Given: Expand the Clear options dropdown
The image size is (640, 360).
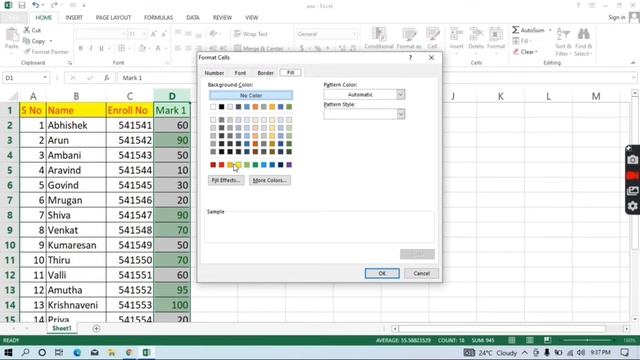Looking at the screenshot, I should (536, 52).
